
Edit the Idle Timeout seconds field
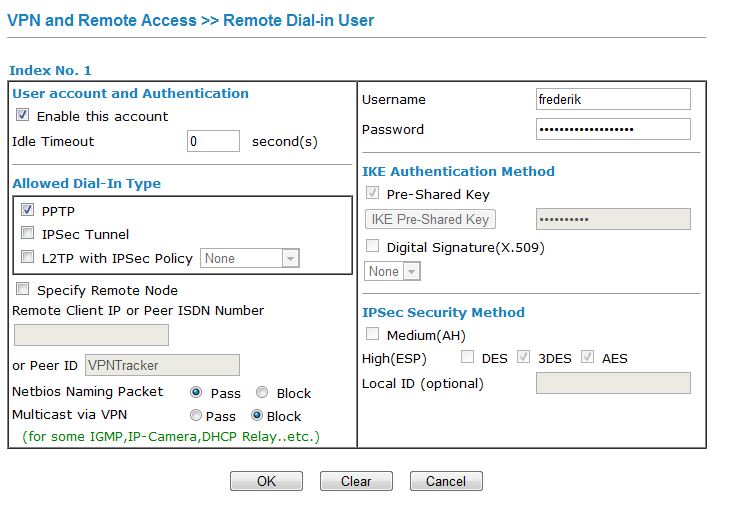tap(213, 141)
